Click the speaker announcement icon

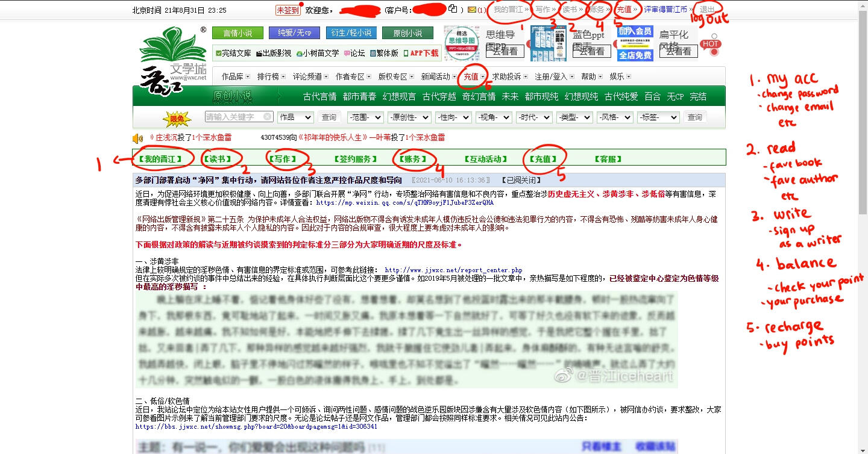tap(137, 138)
